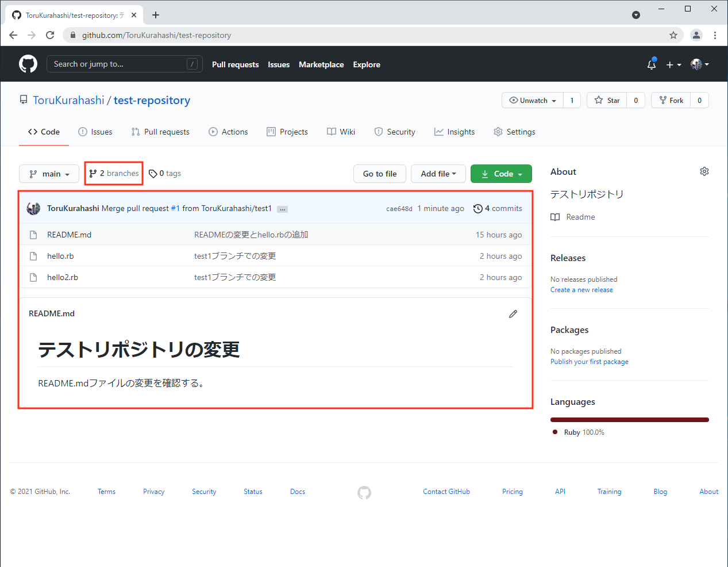Image resolution: width=728 pixels, height=567 pixels.
Task: Open the About settings gear
Action: [x=704, y=171]
